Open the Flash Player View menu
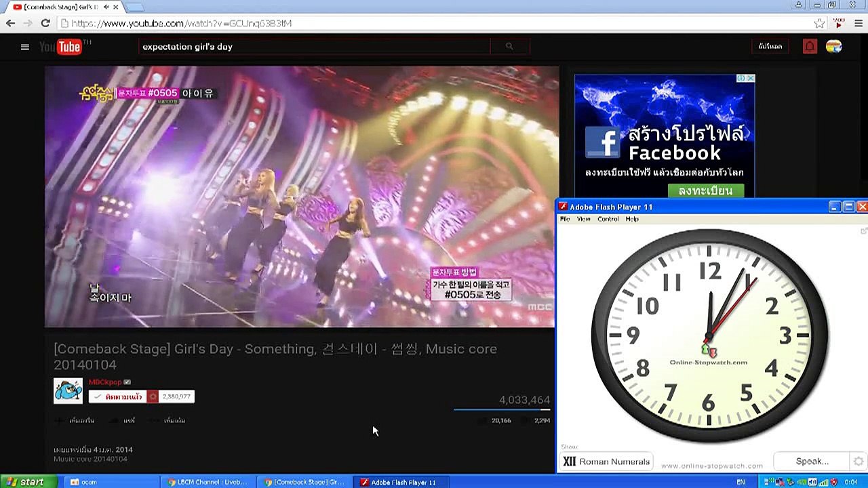Viewport: 868px width, 488px height. coord(583,219)
